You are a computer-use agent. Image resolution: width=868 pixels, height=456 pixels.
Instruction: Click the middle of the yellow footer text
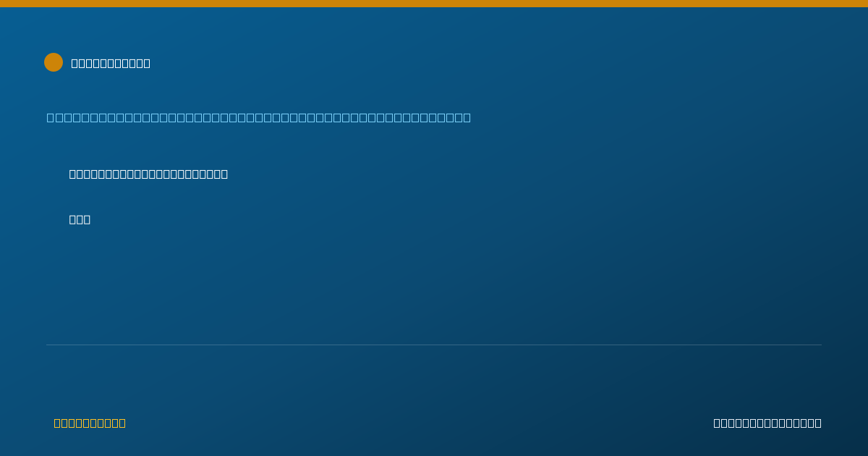click(x=90, y=423)
